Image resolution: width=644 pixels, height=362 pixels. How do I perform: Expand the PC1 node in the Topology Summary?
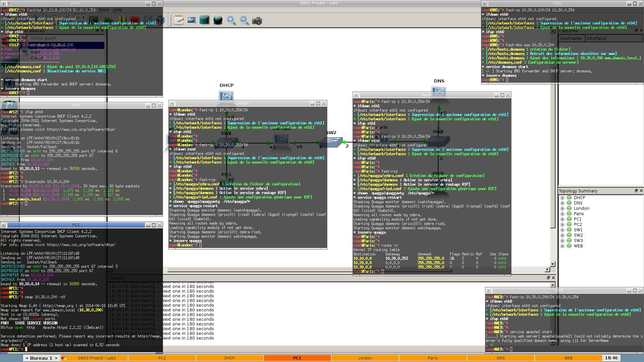pos(562,219)
